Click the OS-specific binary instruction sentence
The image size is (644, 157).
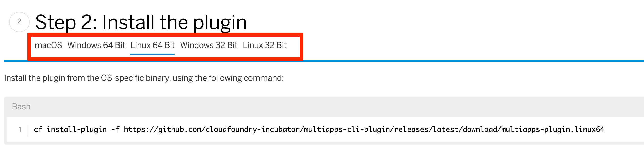pyautogui.click(x=144, y=78)
